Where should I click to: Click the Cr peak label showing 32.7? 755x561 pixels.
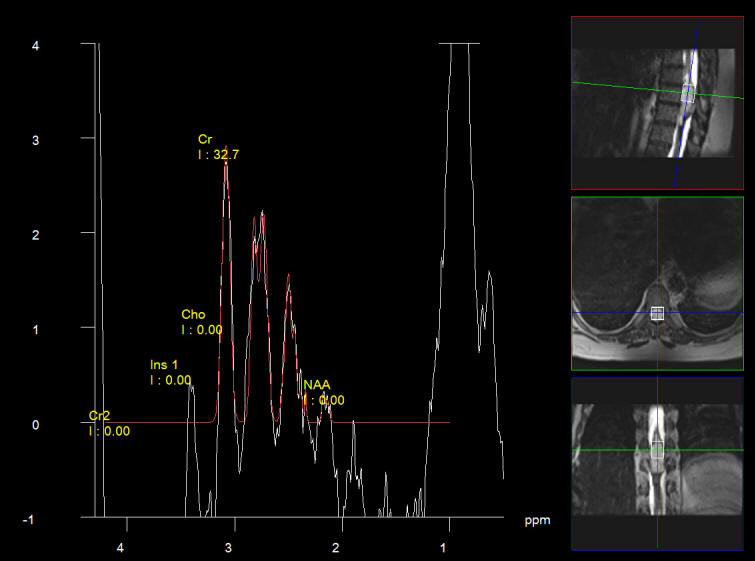218,147
